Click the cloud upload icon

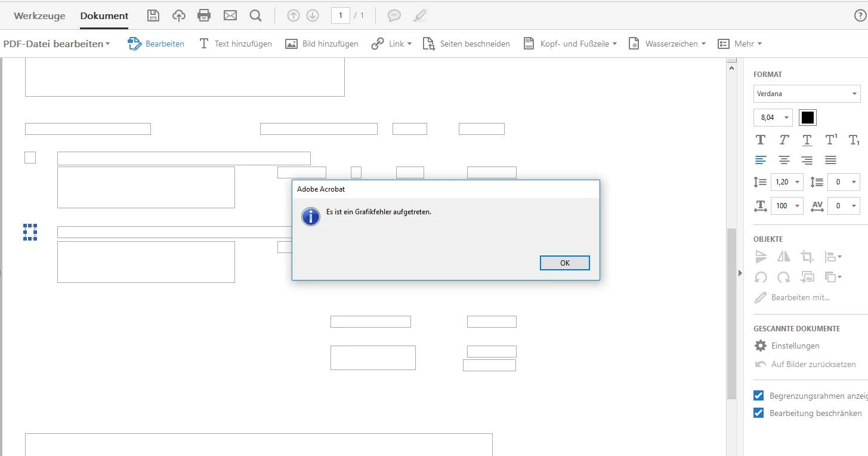pyautogui.click(x=179, y=16)
